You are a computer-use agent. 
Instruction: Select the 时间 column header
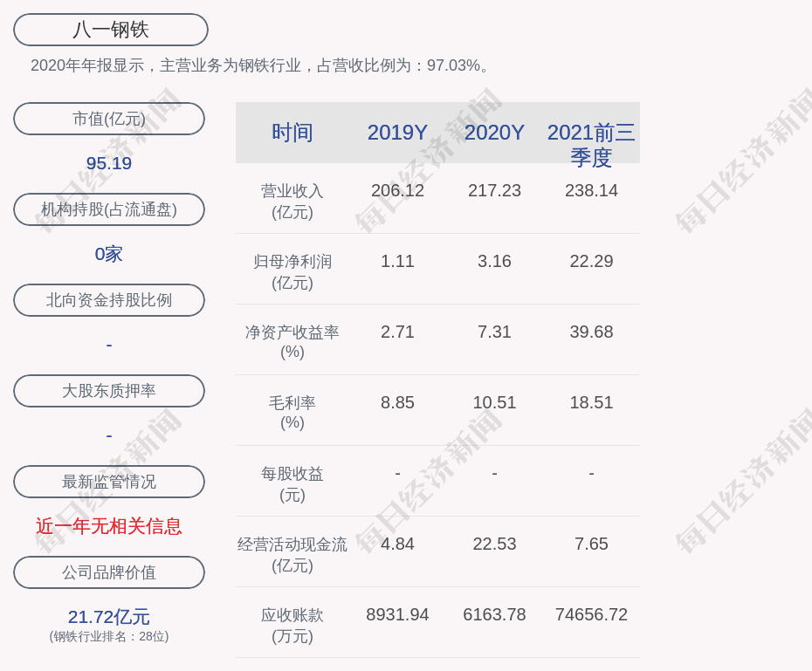click(292, 133)
